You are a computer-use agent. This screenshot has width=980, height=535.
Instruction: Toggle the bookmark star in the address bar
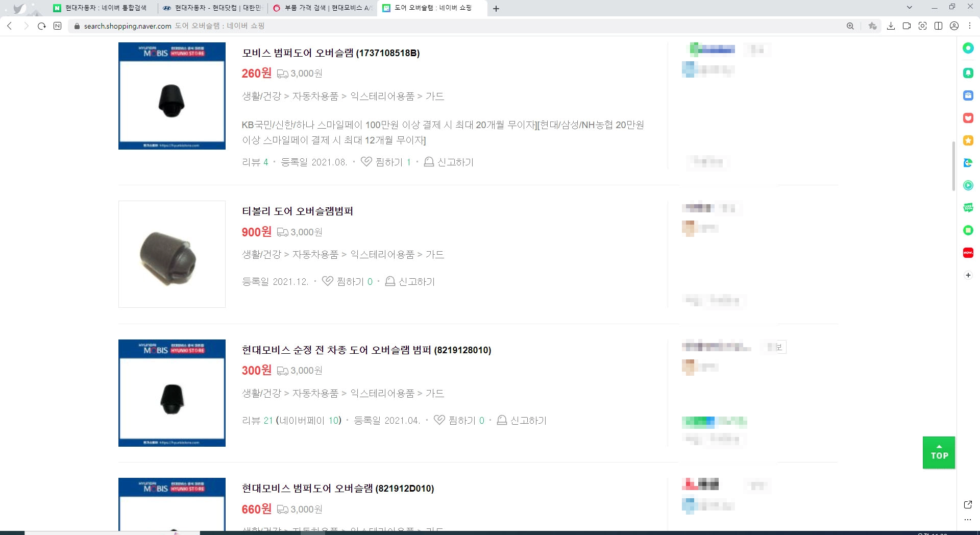click(872, 26)
